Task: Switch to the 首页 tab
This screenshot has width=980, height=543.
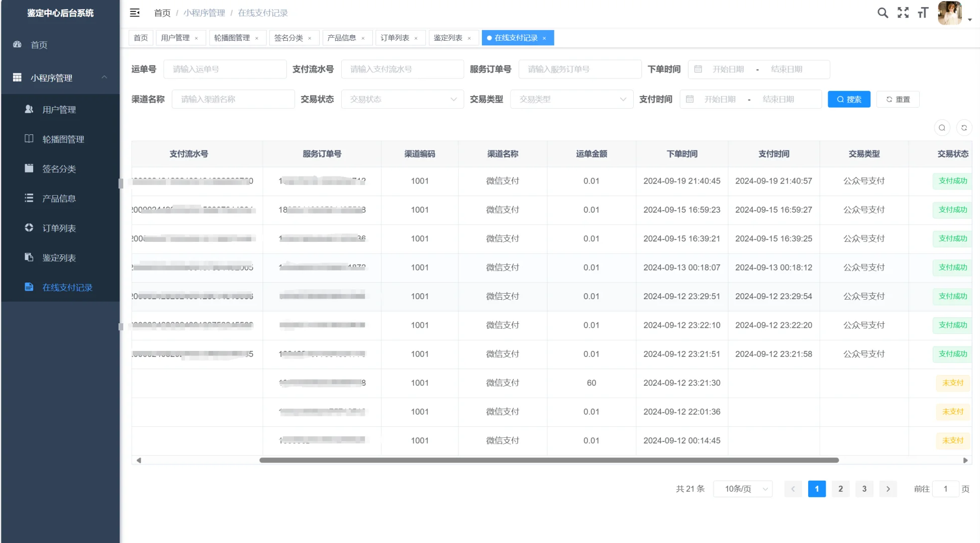Action: pos(141,37)
